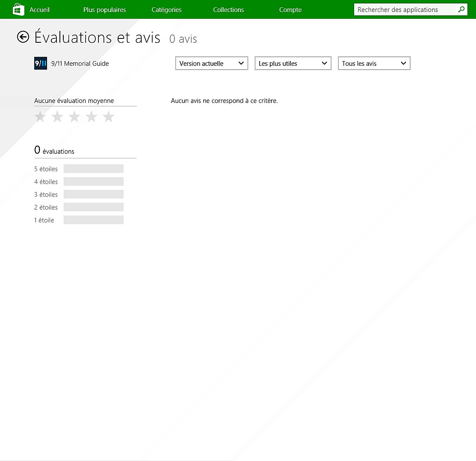476x461 pixels.
Task: Select the fifth rating star
Action: pos(109,117)
